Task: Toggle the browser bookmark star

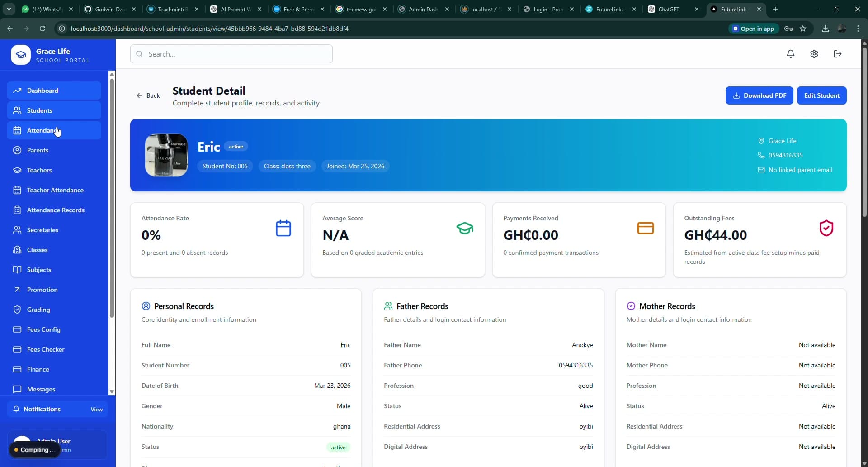Action: 804,28
